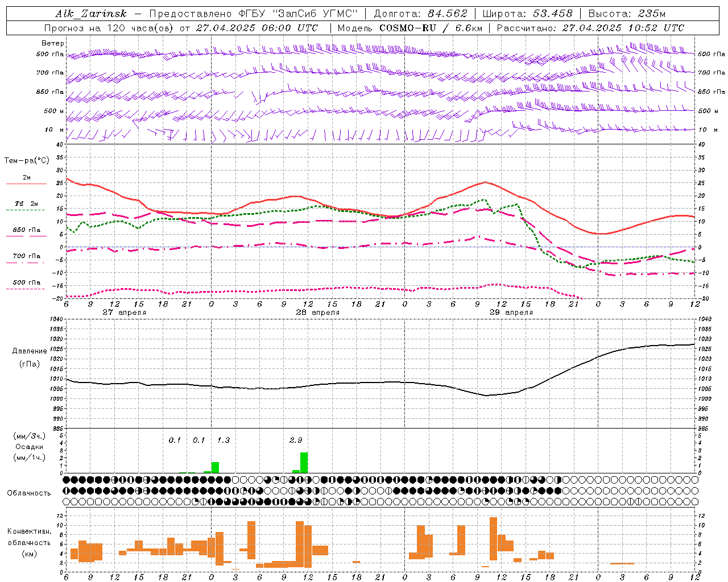Select the Высота: 235м text

pyautogui.click(x=627, y=14)
